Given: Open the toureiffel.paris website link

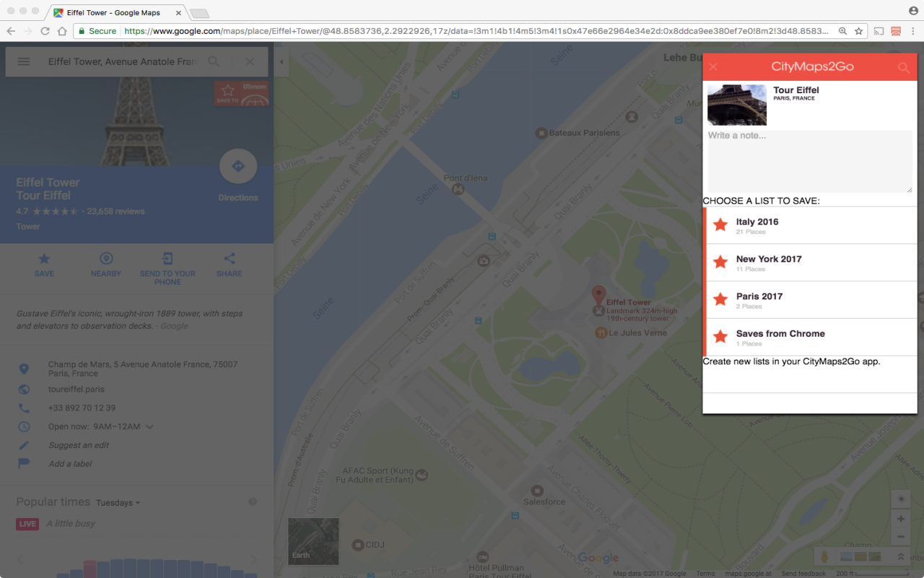Looking at the screenshot, I should tap(77, 389).
